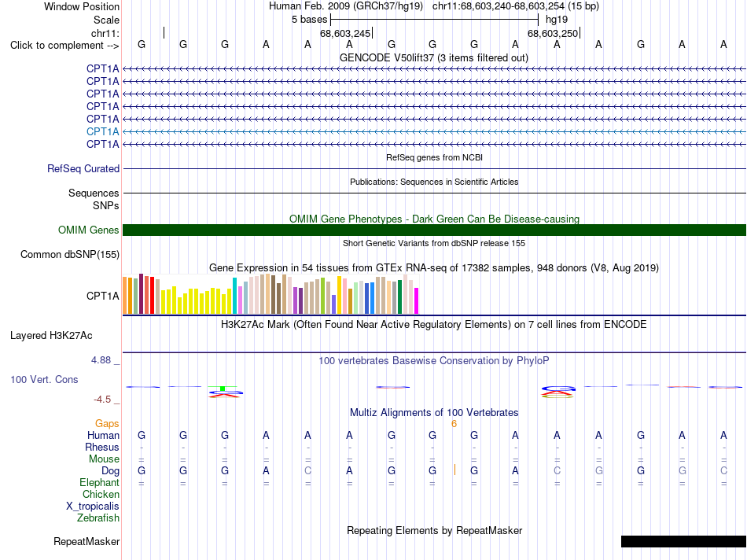
Task: Click the magenta GTEx expression bar
Action: (x=417, y=300)
